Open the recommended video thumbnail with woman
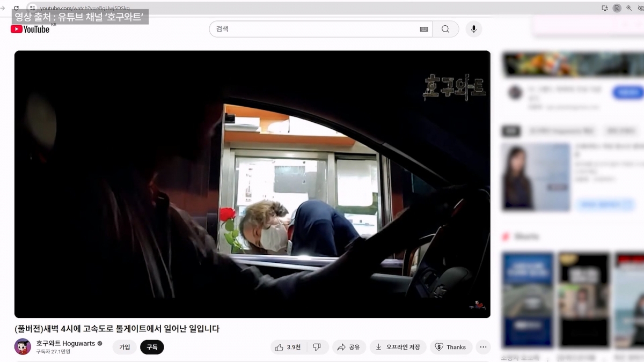The image size is (644, 362). pos(536,176)
